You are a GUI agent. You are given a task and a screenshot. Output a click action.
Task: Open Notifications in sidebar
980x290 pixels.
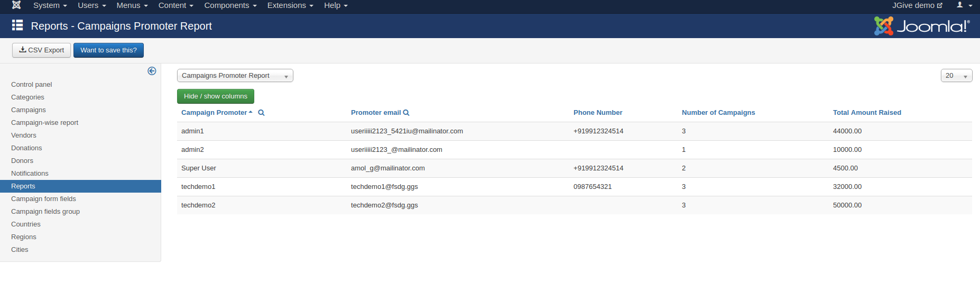pos(30,174)
